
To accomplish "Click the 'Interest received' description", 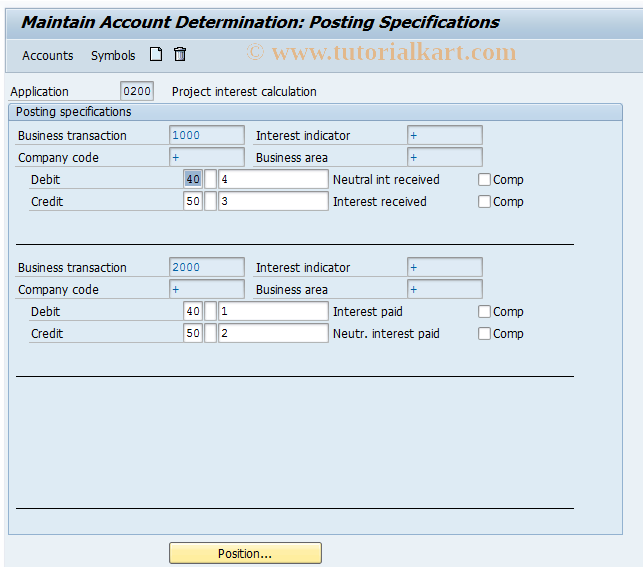I will coord(380,201).
